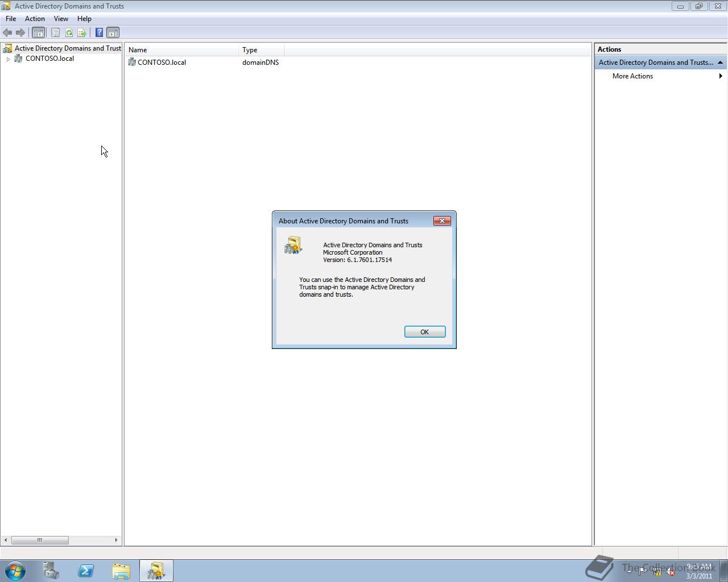728x582 pixels.
Task: Select the Active Directory Domains and Trust root
Action: [68, 48]
